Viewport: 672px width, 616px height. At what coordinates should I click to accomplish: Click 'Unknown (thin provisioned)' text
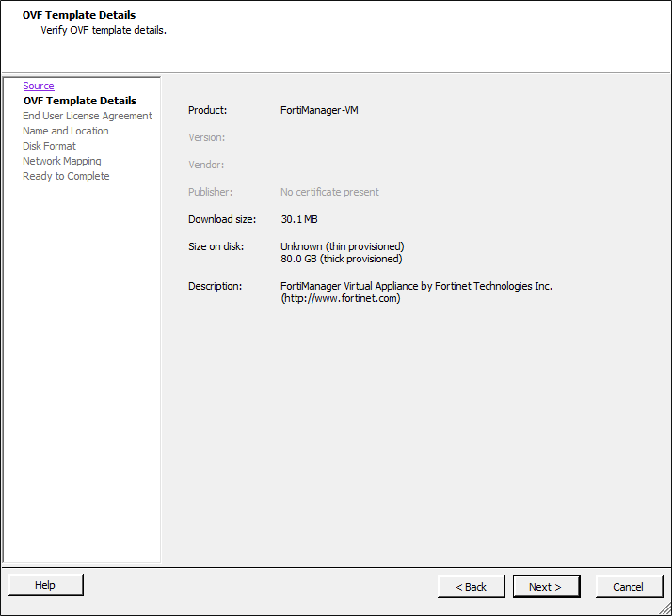click(x=343, y=246)
